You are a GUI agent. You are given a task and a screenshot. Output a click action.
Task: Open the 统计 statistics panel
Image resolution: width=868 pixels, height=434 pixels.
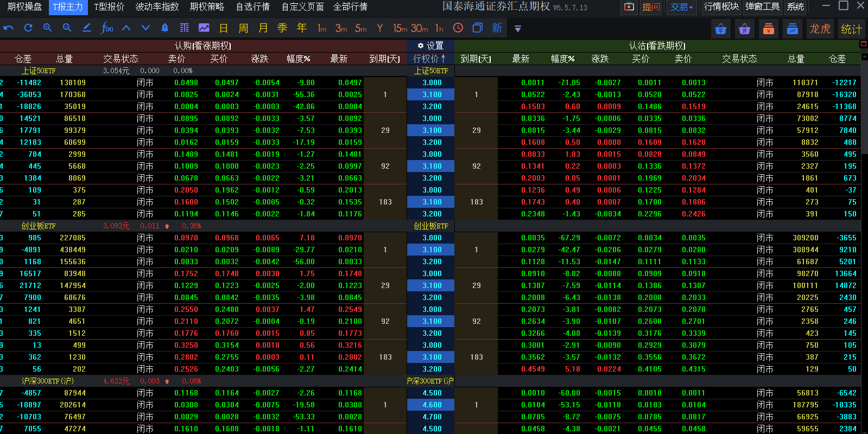pos(851,29)
